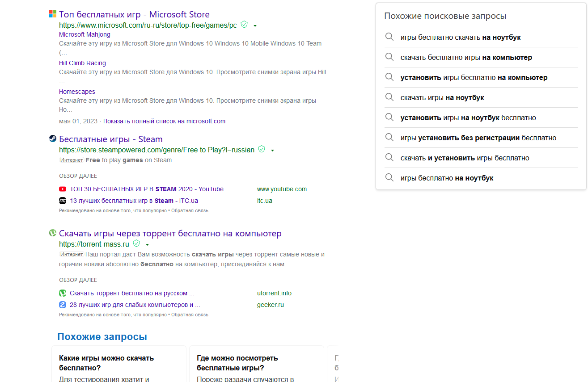Click the blue geeker icon beside 28 лучших игр

tap(63, 305)
